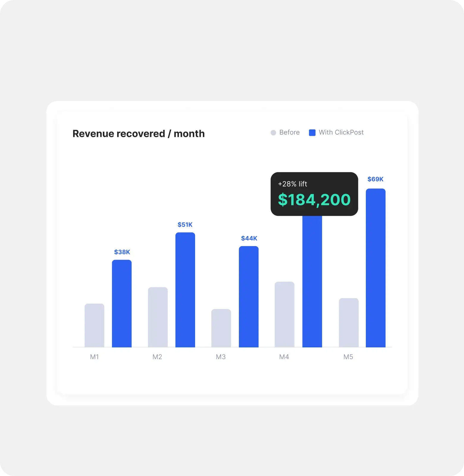464x476 pixels.
Task: Click the $69K value label
Action: (375, 179)
